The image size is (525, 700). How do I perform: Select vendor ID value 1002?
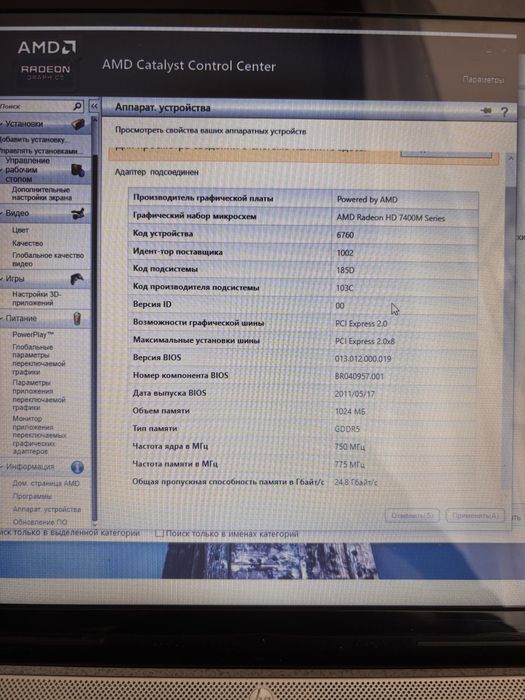pos(345,253)
